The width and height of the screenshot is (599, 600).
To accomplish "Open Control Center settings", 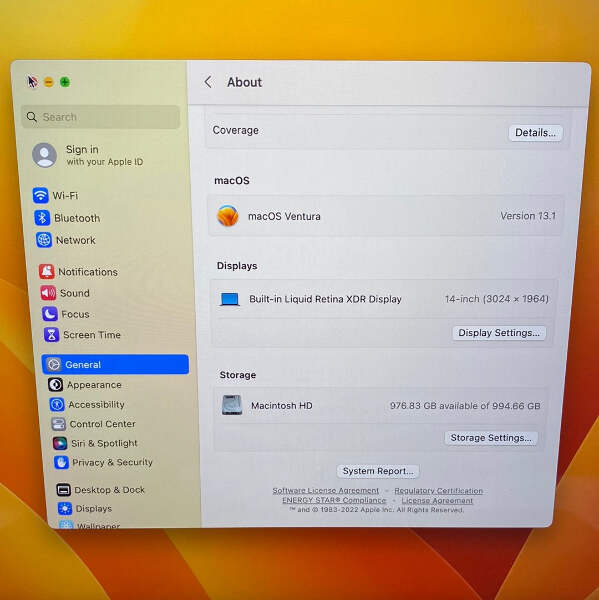I will (93, 424).
